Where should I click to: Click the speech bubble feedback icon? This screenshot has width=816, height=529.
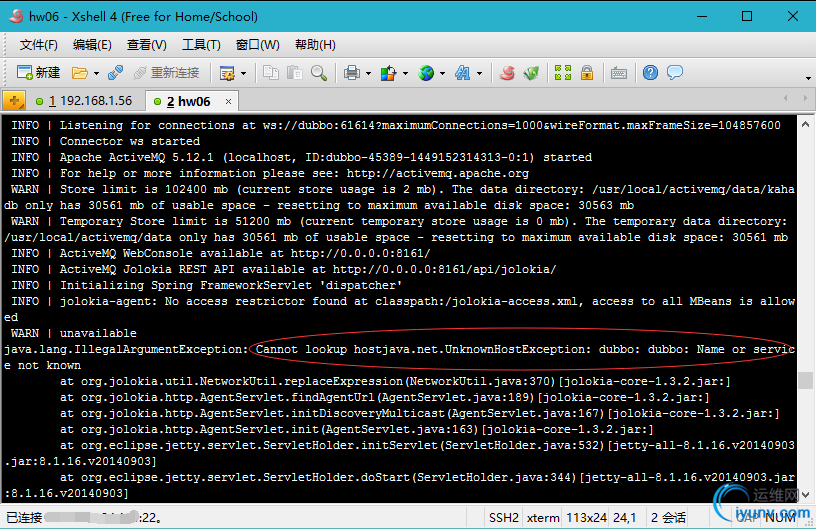click(x=674, y=73)
